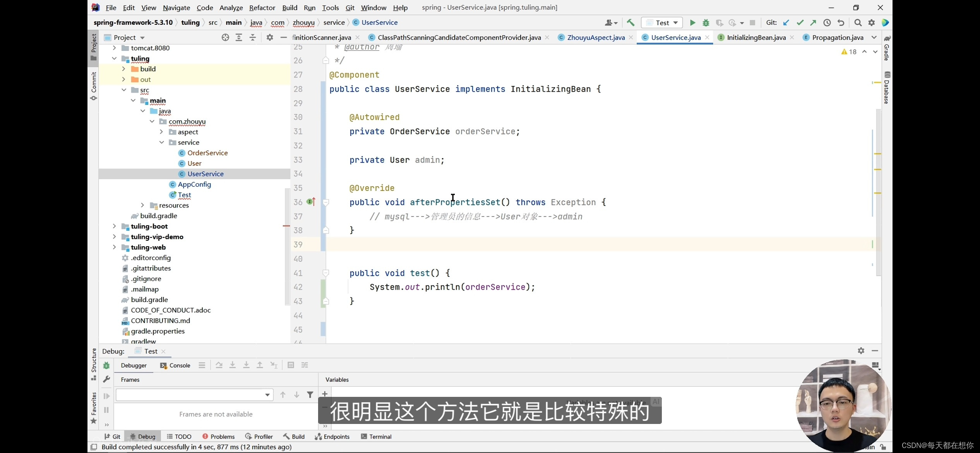980x453 pixels.
Task: Open IDE settings gear in toolbar
Action: (872, 23)
